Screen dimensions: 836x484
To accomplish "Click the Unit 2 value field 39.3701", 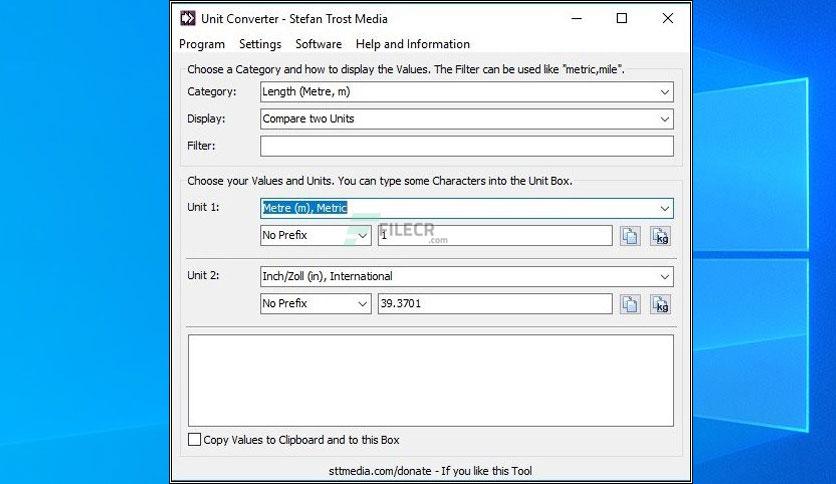I will (x=495, y=303).
